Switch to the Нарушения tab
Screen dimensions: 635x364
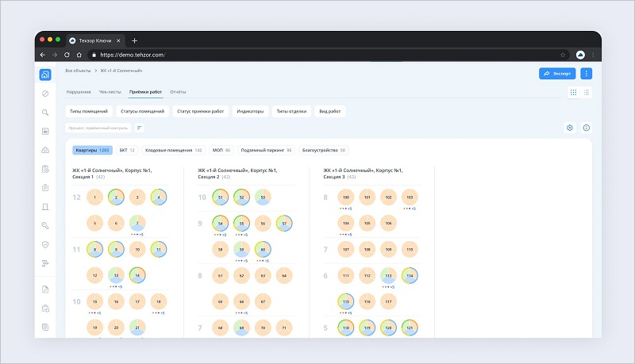pos(78,93)
